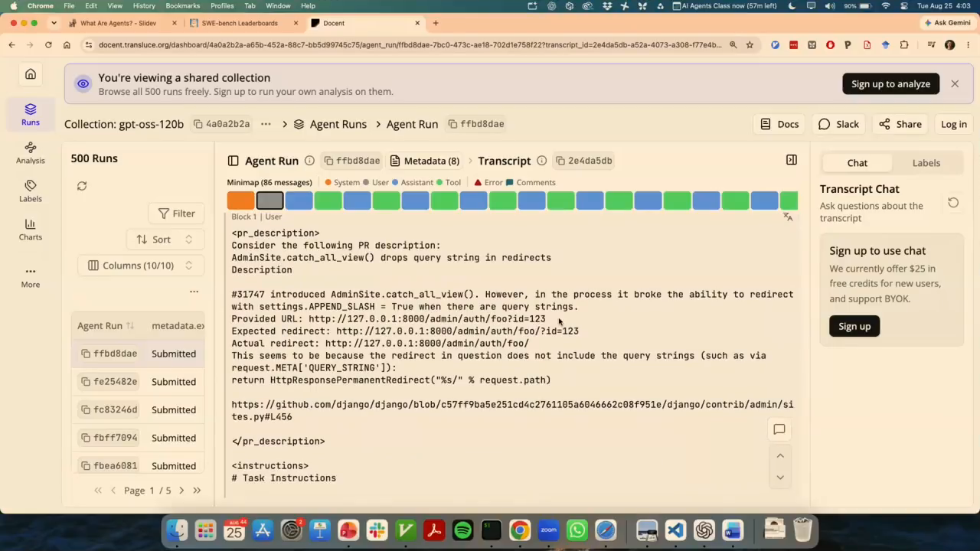Go to next message with down chevron
980x551 pixels.
780,478
